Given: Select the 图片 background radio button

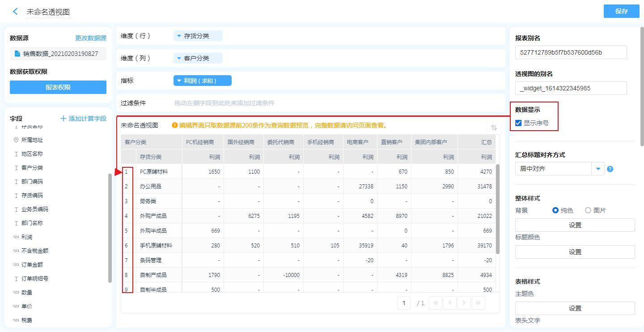Looking at the screenshot, I should click(588, 210).
